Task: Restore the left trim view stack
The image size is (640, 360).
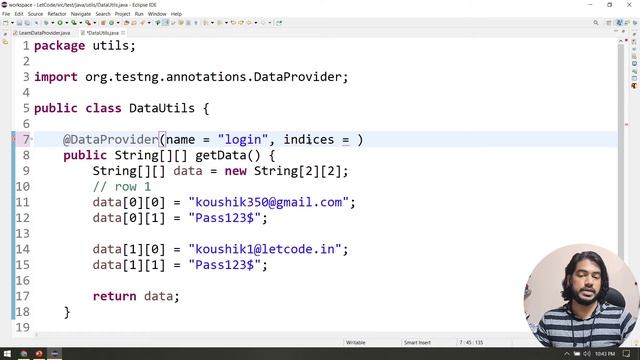Action: (5, 34)
